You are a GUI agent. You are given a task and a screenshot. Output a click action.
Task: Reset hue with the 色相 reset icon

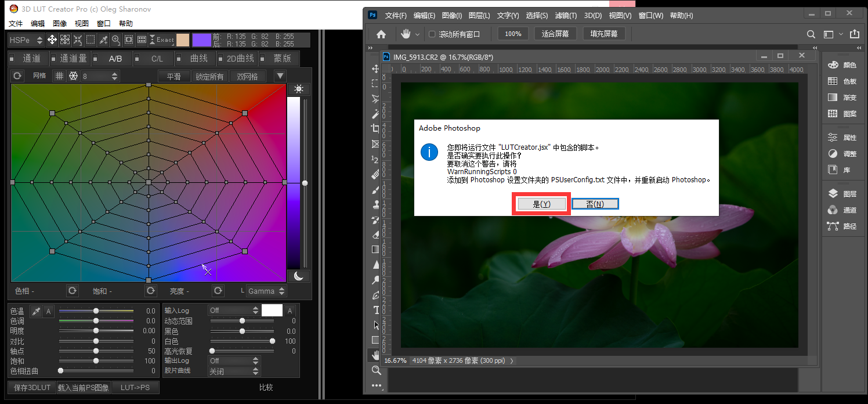coord(73,291)
